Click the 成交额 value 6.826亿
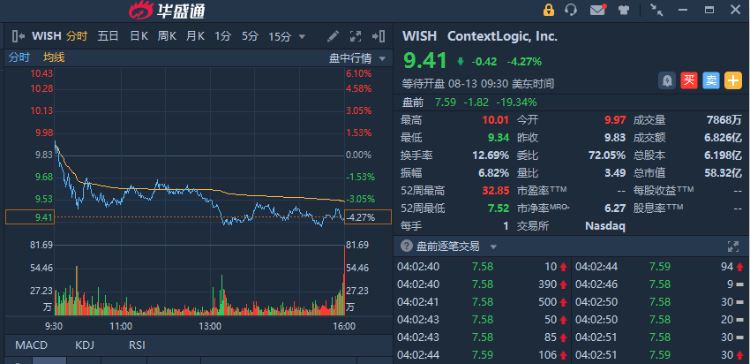 point(723,138)
